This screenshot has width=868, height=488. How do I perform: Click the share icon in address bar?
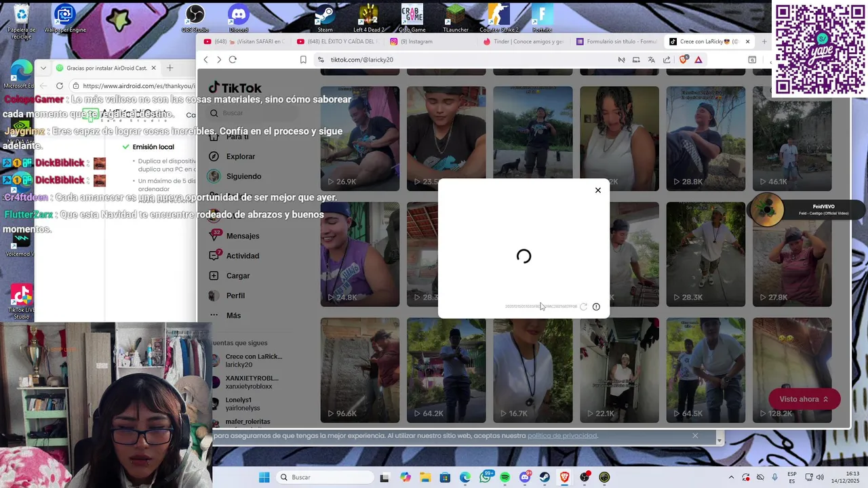click(667, 60)
